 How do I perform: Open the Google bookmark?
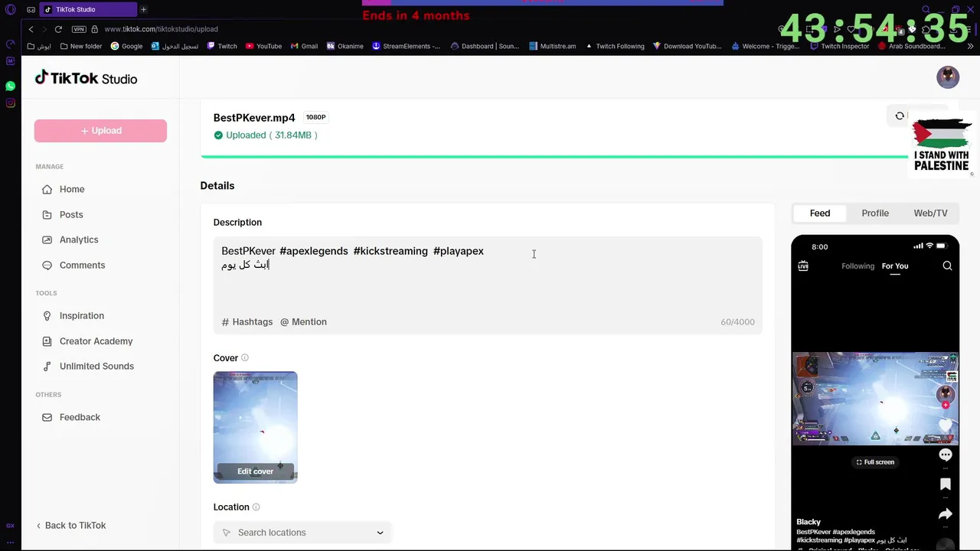126,46
